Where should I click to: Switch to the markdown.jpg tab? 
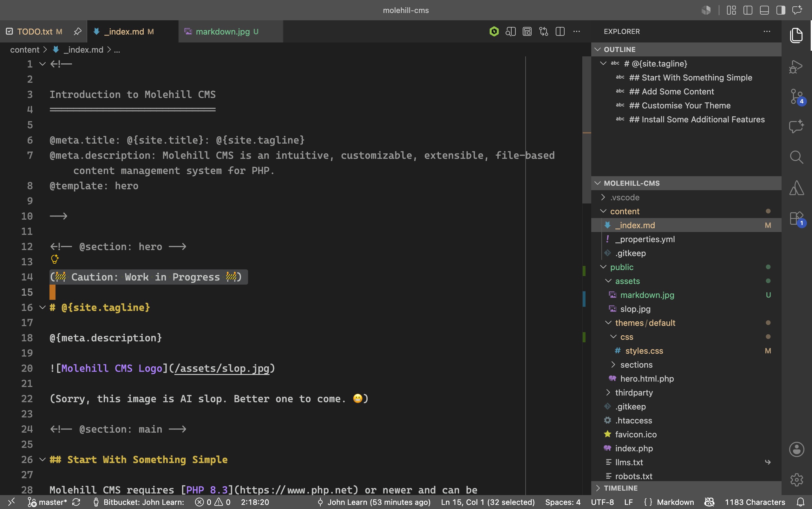click(231, 31)
